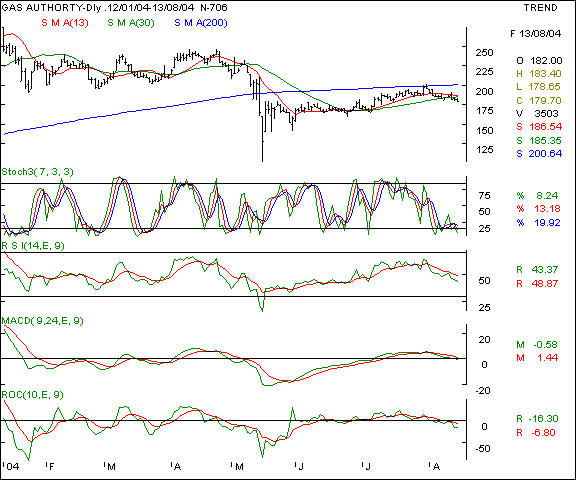Click the GAS AUTHORTY-Dly chart title
This screenshot has width=576, height=480.
tap(51, 7)
